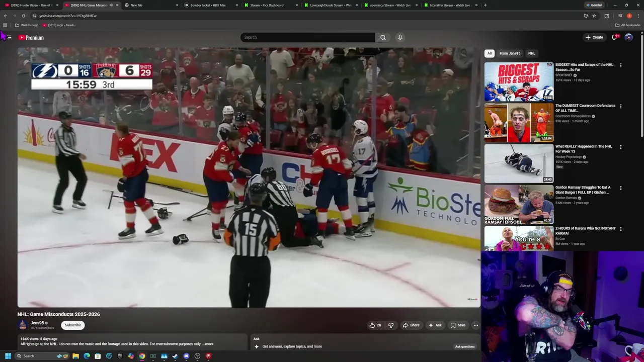Screen dimensions: 644x362
Task: Open options for Gordon Ramsay burger video
Action: pos(620,188)
